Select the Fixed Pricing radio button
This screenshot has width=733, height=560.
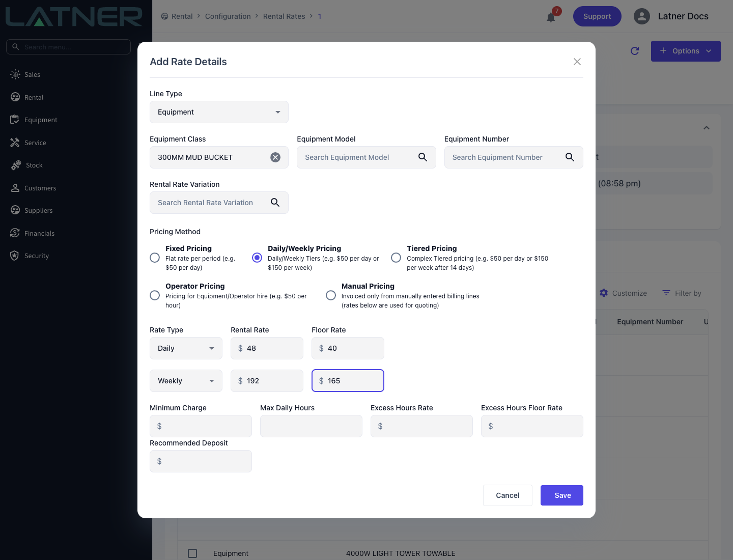tap(155, 258)
